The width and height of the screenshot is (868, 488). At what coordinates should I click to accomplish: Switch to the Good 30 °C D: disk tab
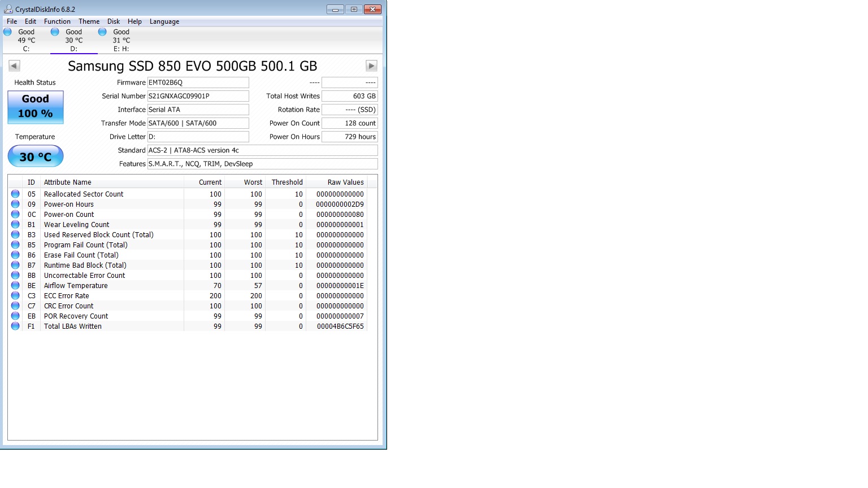pos(73,40)
